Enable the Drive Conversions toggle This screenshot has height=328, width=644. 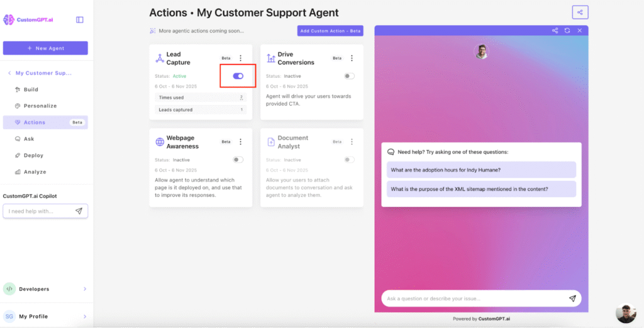pos(349,76)
